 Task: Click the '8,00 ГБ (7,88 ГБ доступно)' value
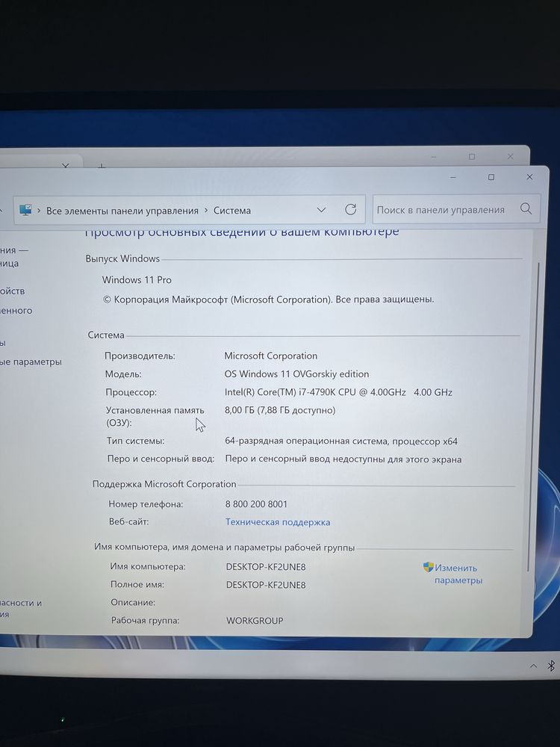(x=280, y=410)
